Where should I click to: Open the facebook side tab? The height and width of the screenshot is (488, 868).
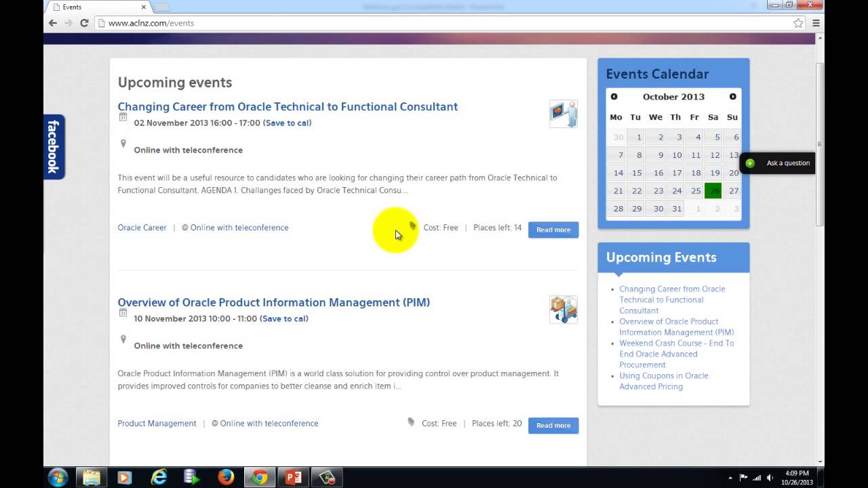point(54,146)
